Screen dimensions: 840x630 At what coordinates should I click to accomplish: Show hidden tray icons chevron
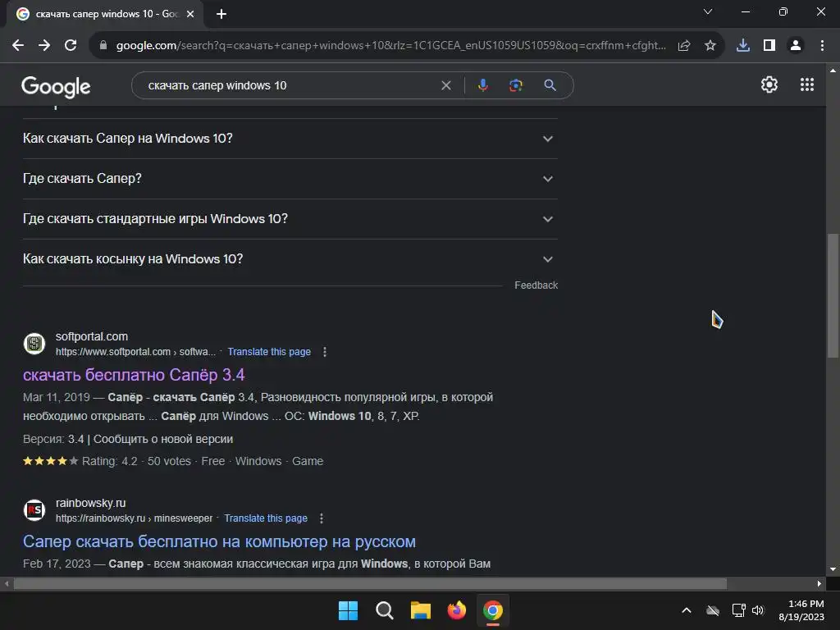(x=687, y=610)
